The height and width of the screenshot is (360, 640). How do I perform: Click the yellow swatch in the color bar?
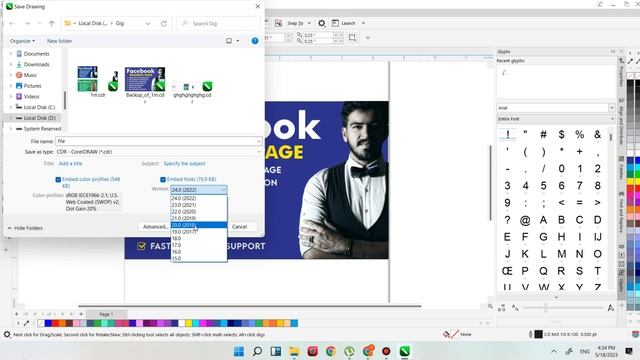pyautogui.click(x=189, y=323)
